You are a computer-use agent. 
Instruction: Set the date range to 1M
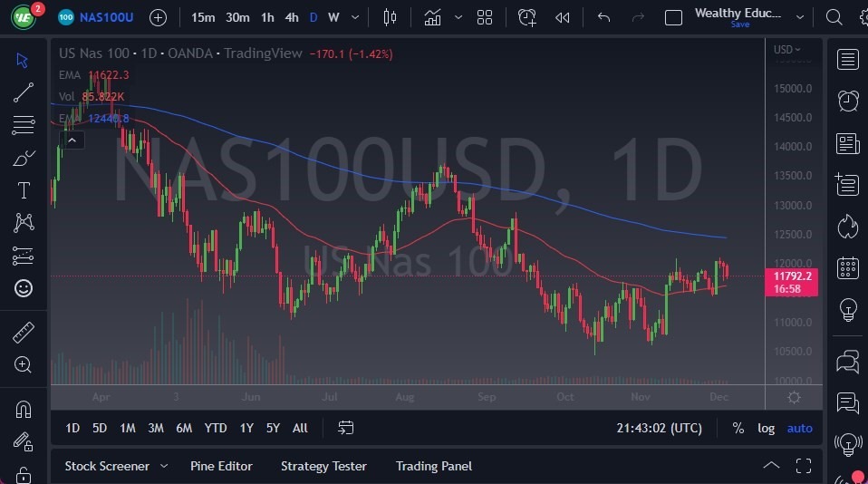(128, 428)
